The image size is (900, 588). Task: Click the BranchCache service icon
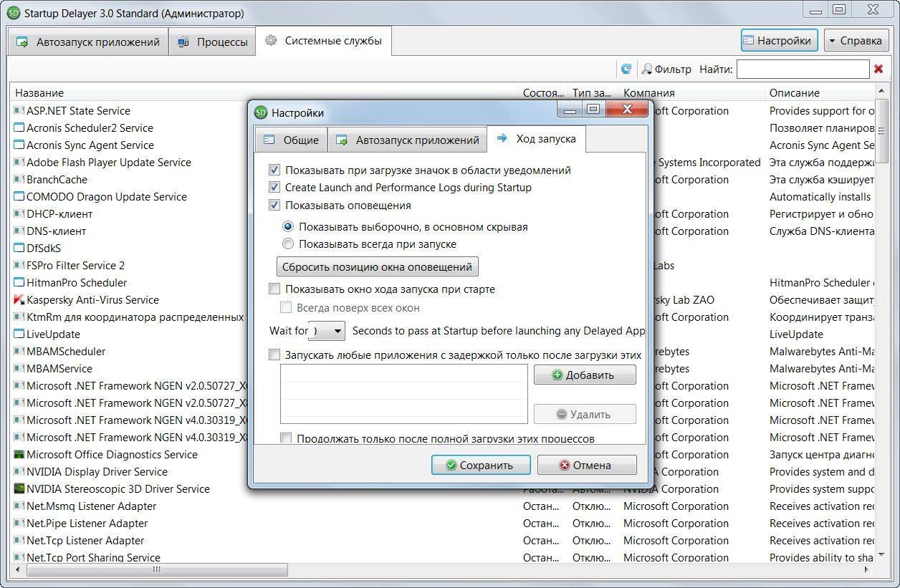coord(19,180)
